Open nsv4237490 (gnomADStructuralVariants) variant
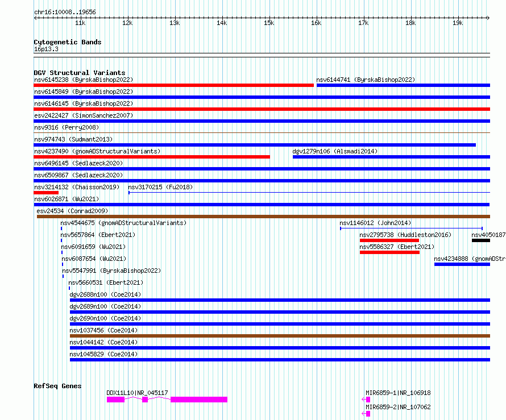 coord(97,151)
